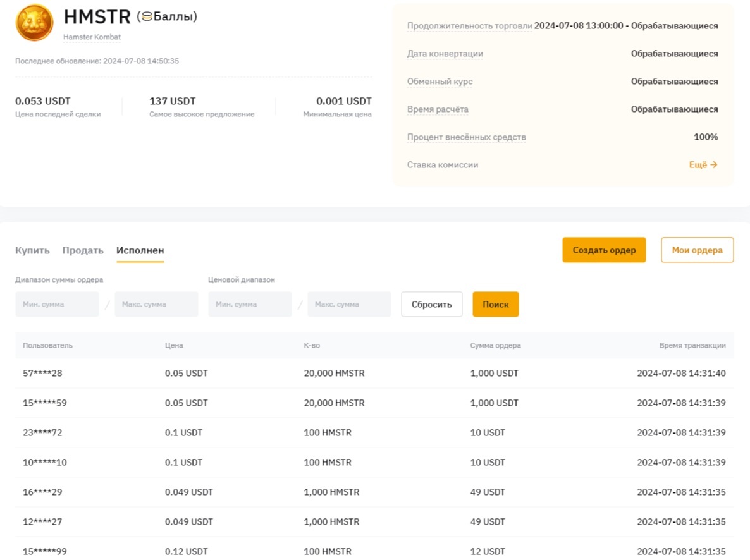Viewport: 750px width, 560px height.
Task: Click the Поиск button
Action: 496,304
